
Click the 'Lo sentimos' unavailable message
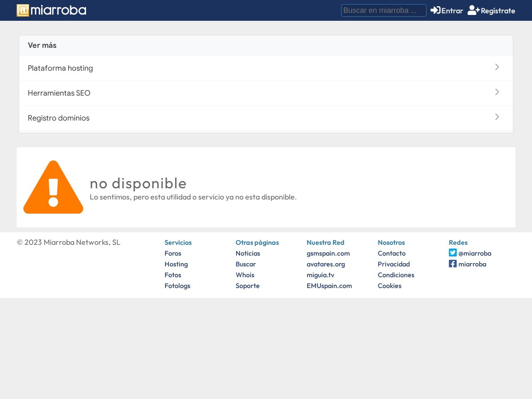(x=193, y=197)
